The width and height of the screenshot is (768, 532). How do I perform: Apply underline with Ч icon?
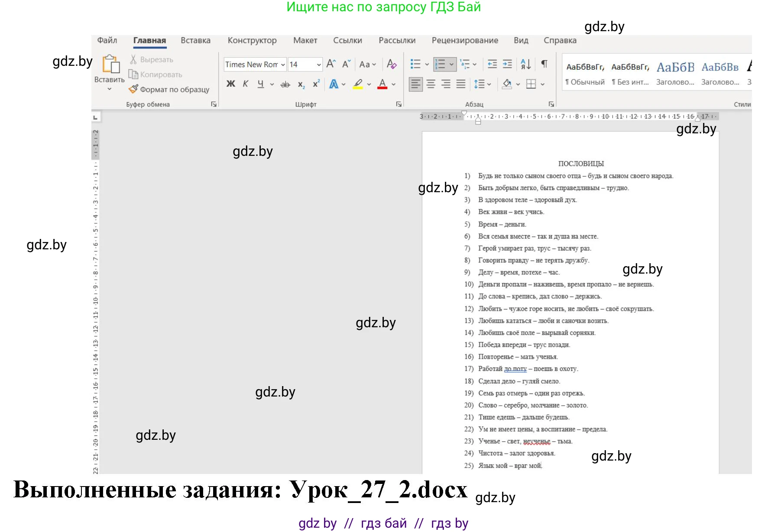coord(260,84)
